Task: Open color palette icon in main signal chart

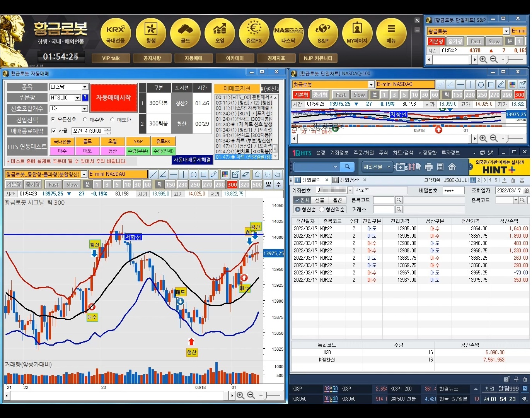Action: click(225, 174)
